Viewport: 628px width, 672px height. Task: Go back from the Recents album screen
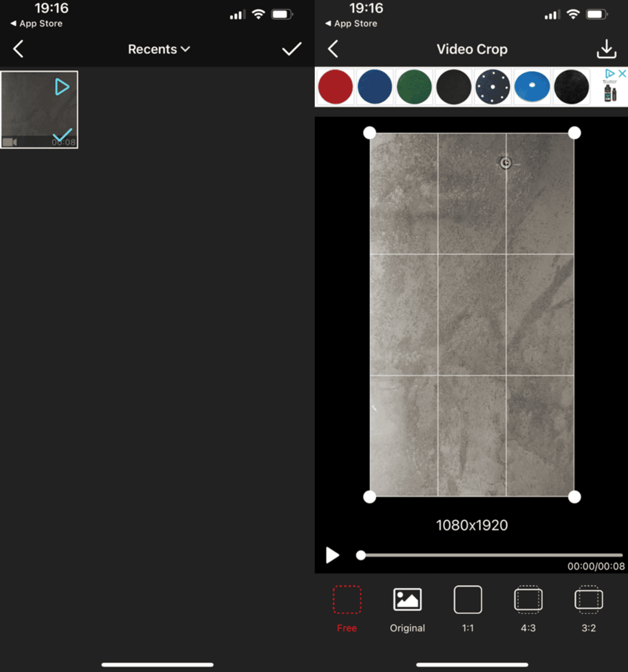pyautogui.click(x=18, y=49)
